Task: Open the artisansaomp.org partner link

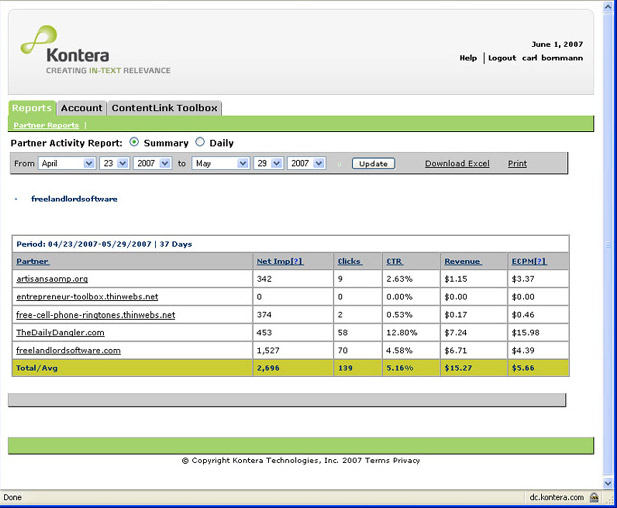Action: click(x=52, y=279)
